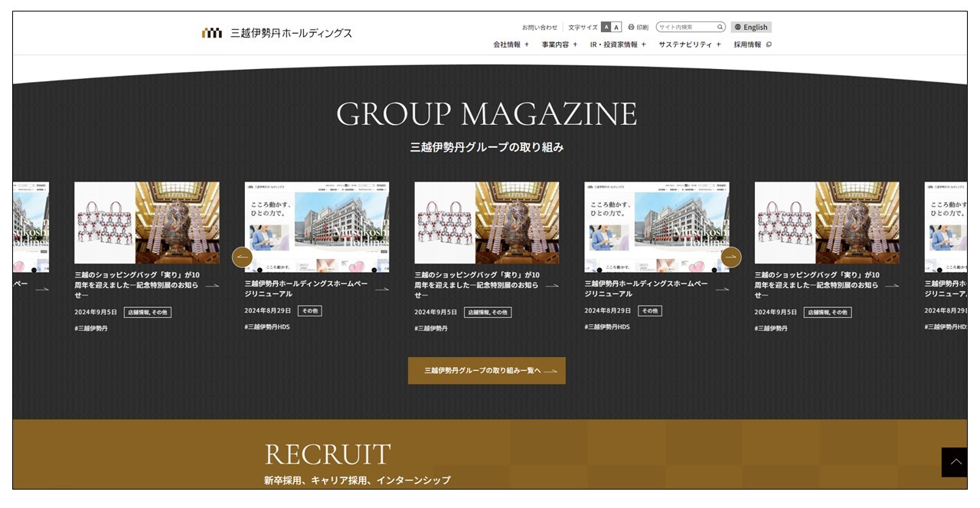Click the back-to-top chevron button

click(x=955, y=462)
